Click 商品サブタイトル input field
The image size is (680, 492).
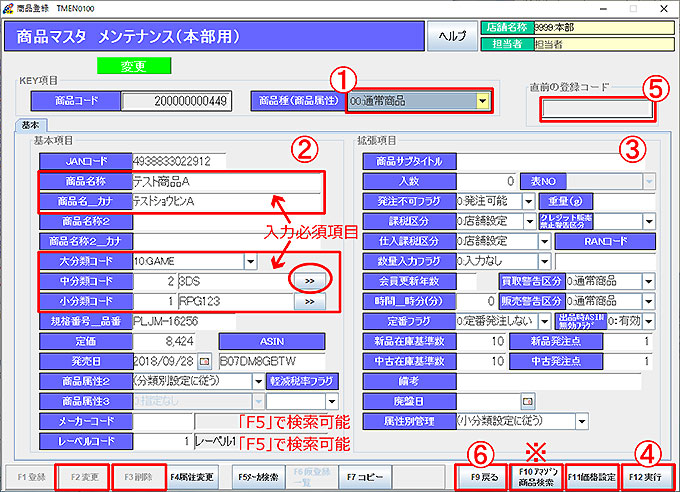tap(551, 161)
